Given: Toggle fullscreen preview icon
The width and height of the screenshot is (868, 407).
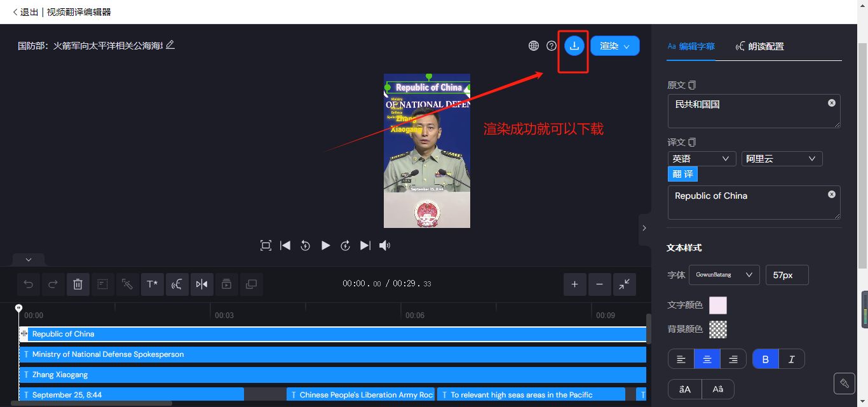Looking at the screenshot, I should pyautogui.click(x=266, y=246).
